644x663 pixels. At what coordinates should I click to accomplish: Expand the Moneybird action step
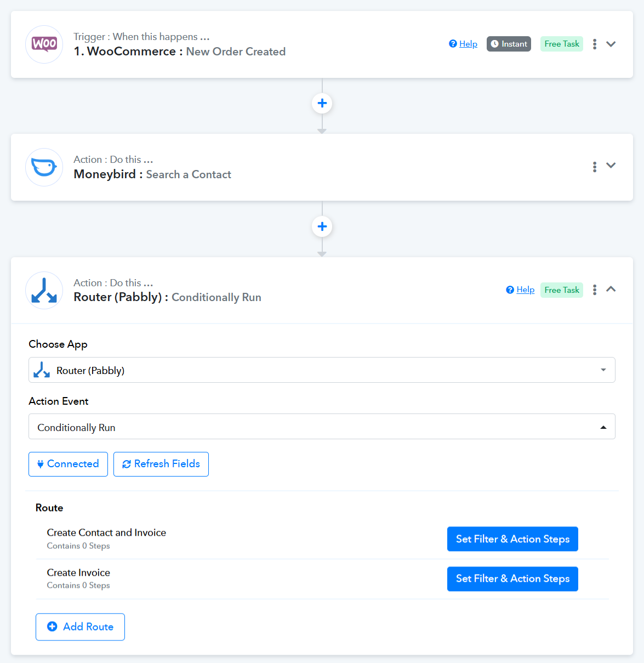611,166
